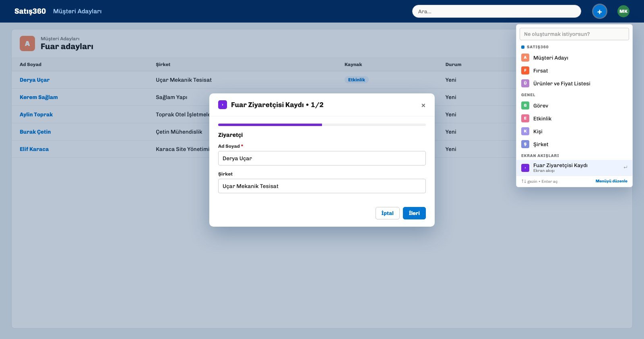Click the Satış360 app logo

pyautogui.click(x=30, y=11)
